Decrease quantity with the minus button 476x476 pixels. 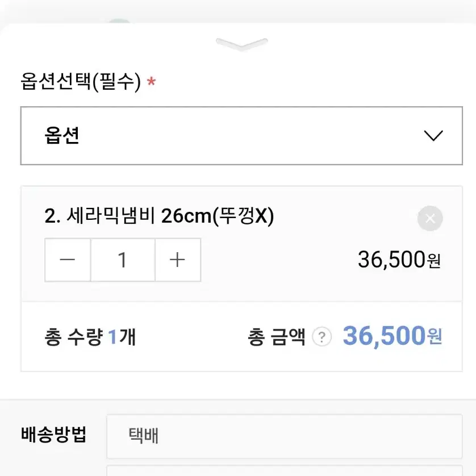[68, 260]
